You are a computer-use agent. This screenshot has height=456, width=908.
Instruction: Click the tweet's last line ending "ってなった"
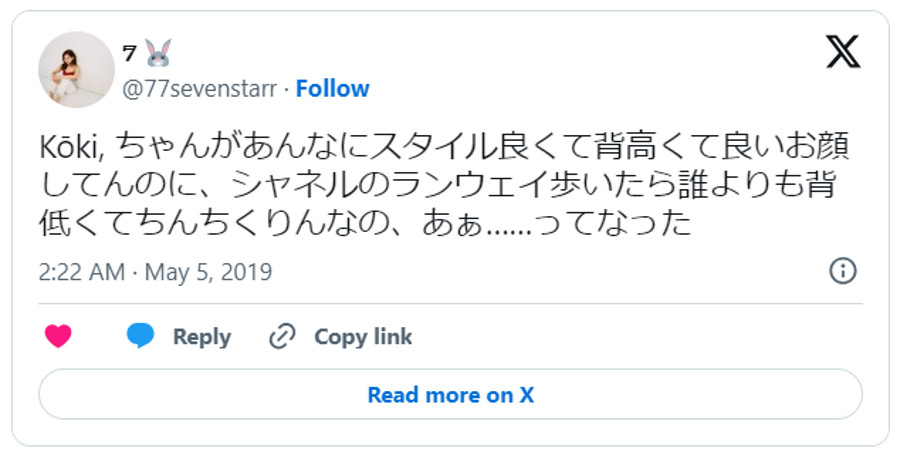coord(365,223)
